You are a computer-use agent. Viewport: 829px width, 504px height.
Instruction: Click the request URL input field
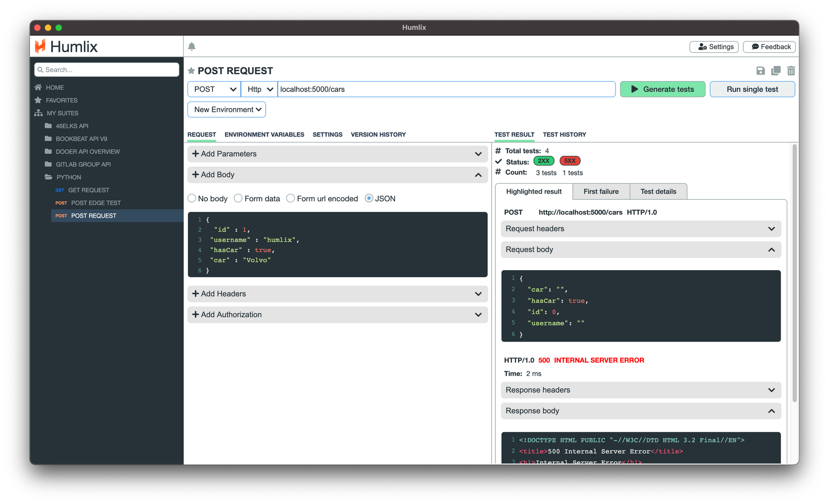point(446,89)
